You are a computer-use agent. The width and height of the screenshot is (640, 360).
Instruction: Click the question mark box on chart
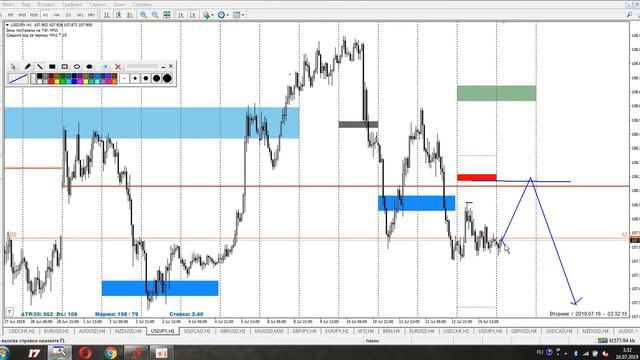[9, 312]
